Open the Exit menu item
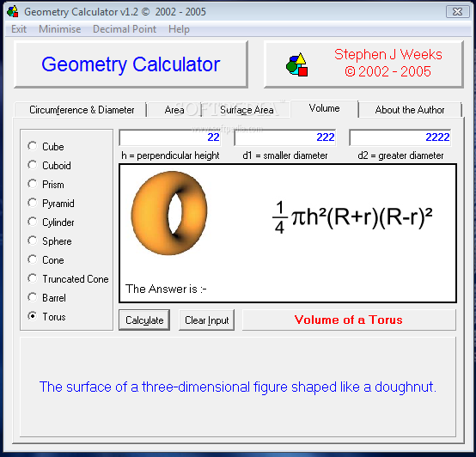The image size is (476, 457). coord(19,29)
